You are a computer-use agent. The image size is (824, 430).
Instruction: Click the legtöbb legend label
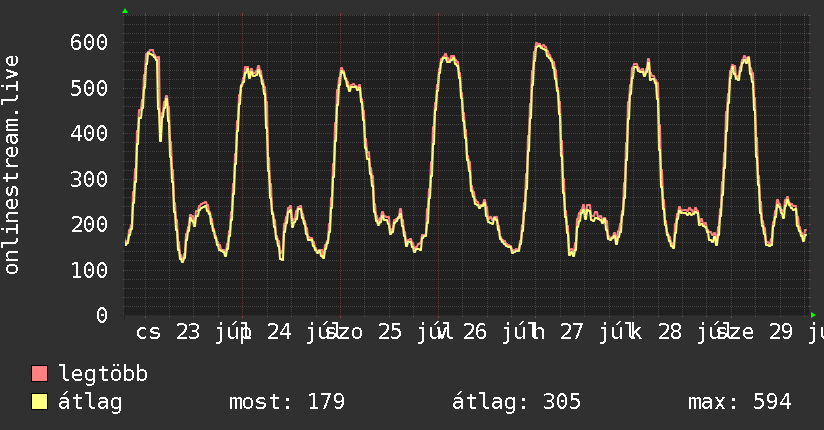point(103,374)
